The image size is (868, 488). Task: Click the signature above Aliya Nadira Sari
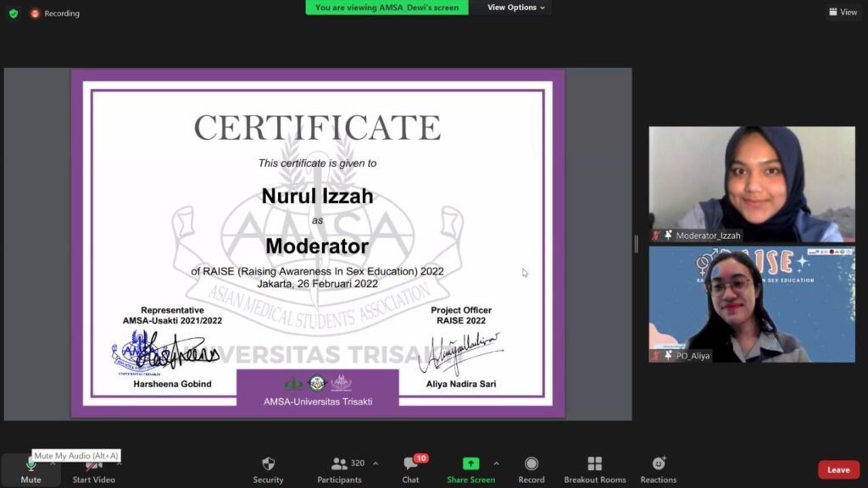460,353
